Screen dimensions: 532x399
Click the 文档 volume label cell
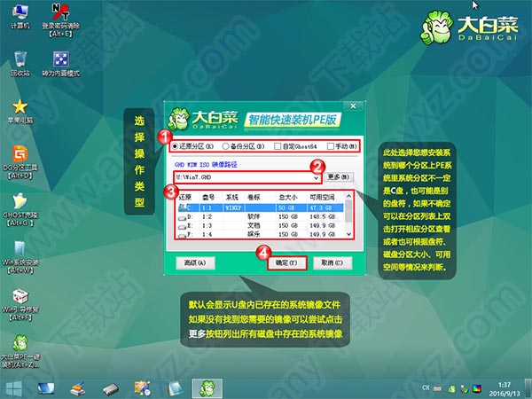click(254, 225)
